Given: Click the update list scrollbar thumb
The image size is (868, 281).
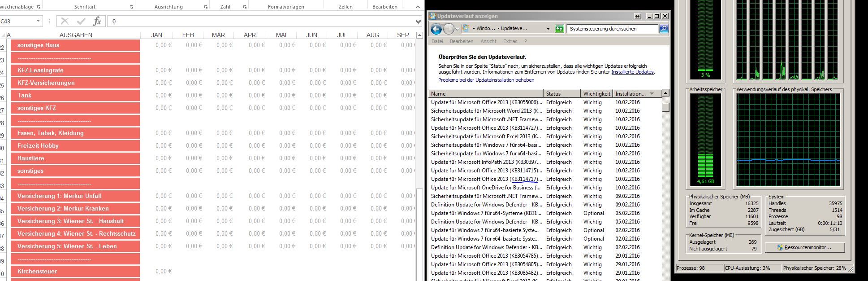Looking at the screenshot, I should pos(666,107).
